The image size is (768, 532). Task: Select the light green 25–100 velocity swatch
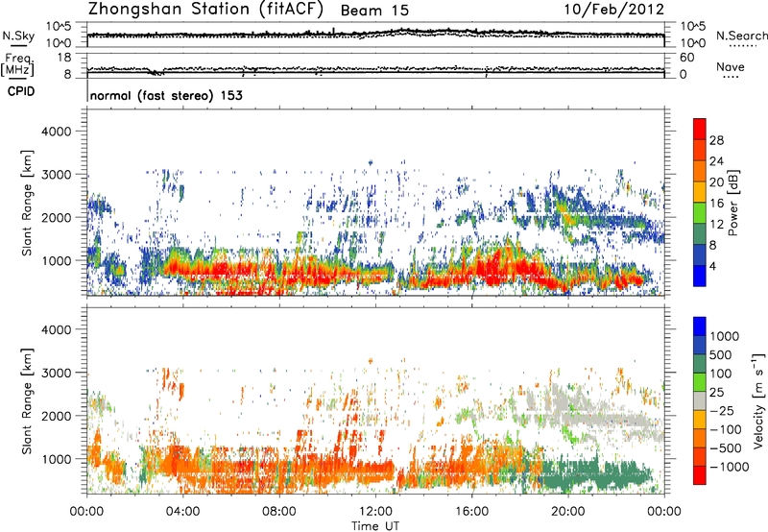700,382
